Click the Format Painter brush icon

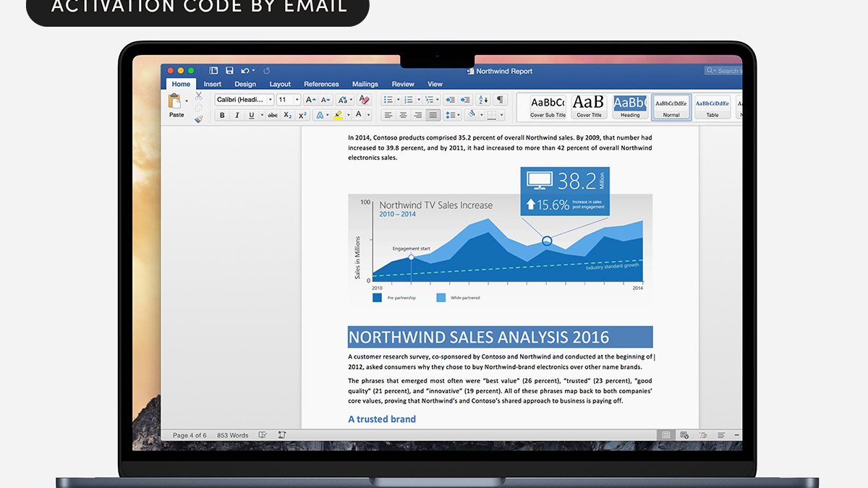[x=199, y=119]
